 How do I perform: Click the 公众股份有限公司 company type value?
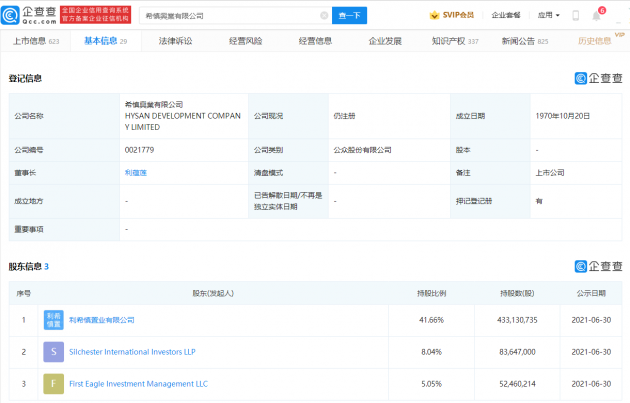tap(362, 150)
